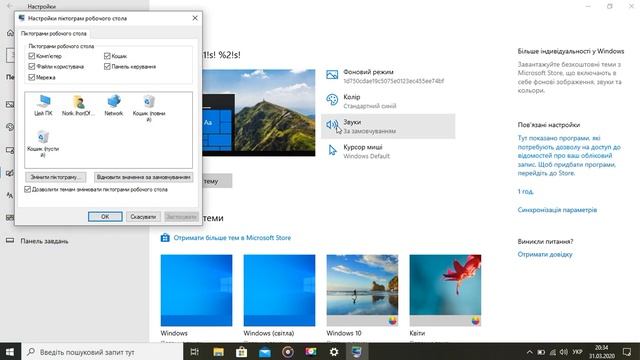The height and width of the screenshot is (360, 640).
Task: Open Task View on the taskbar
Action: pos(195,352)
